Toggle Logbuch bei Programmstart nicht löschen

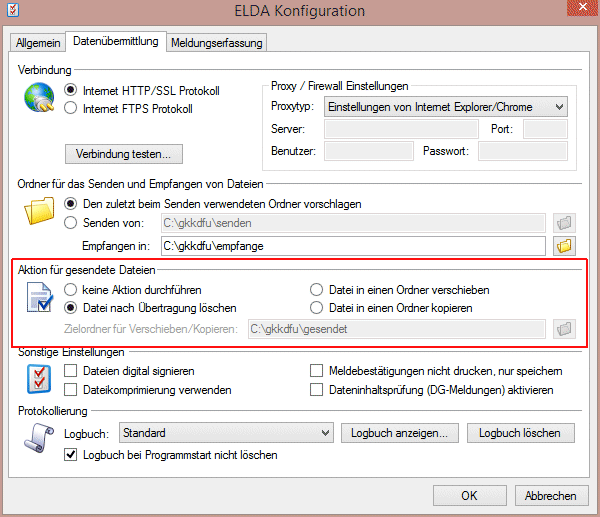(x=71, y=455)
